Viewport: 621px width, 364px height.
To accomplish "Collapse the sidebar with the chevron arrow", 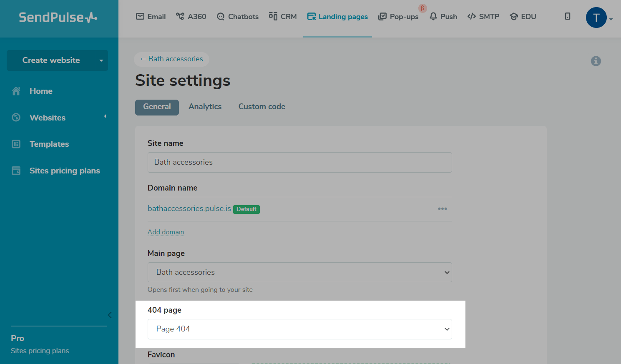I will click(x=110, y=315).
